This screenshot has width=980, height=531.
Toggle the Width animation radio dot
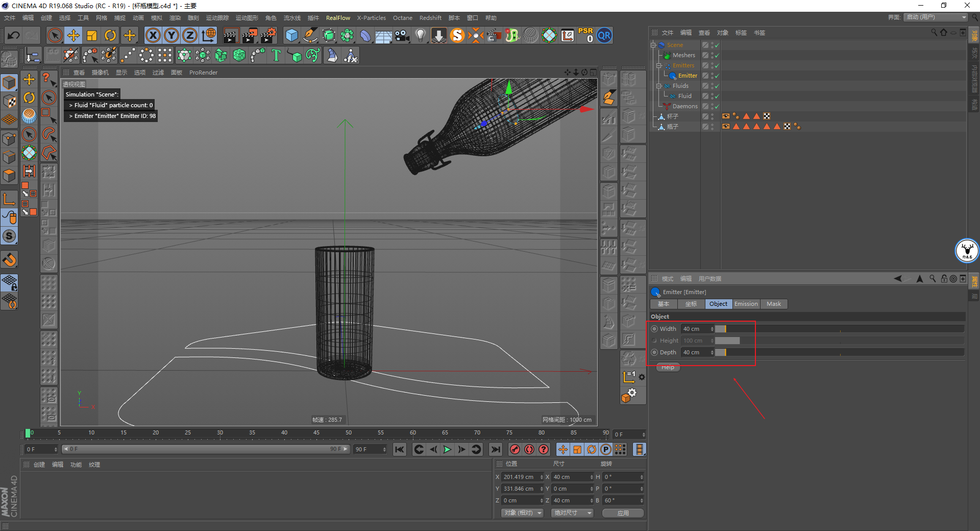(654, 329)
